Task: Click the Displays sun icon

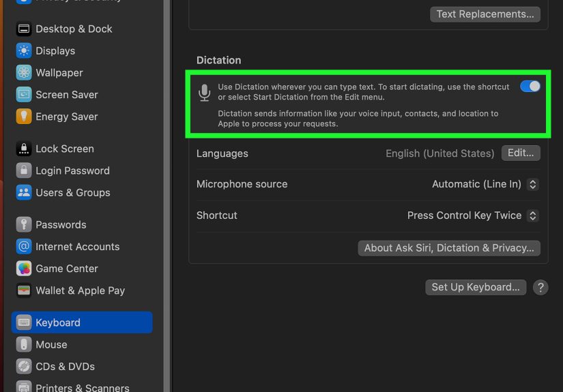Action: [24, 50]
